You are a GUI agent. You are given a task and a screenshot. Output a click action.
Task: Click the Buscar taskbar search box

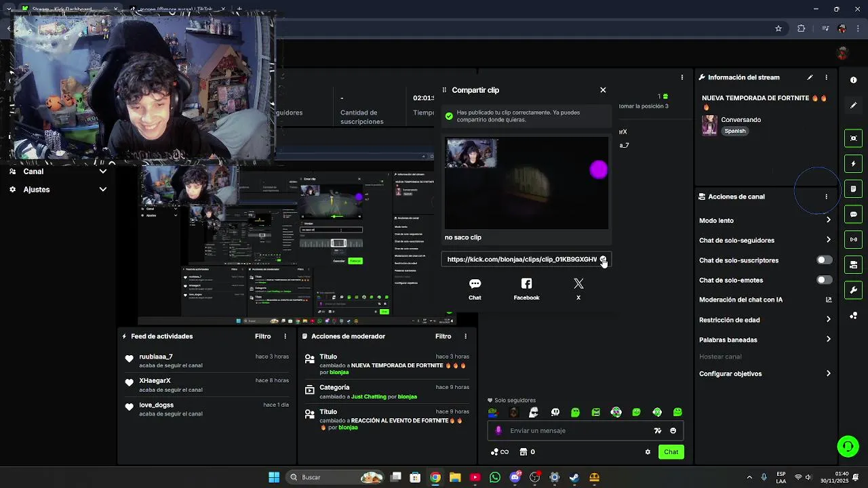(x=336, y=477)
